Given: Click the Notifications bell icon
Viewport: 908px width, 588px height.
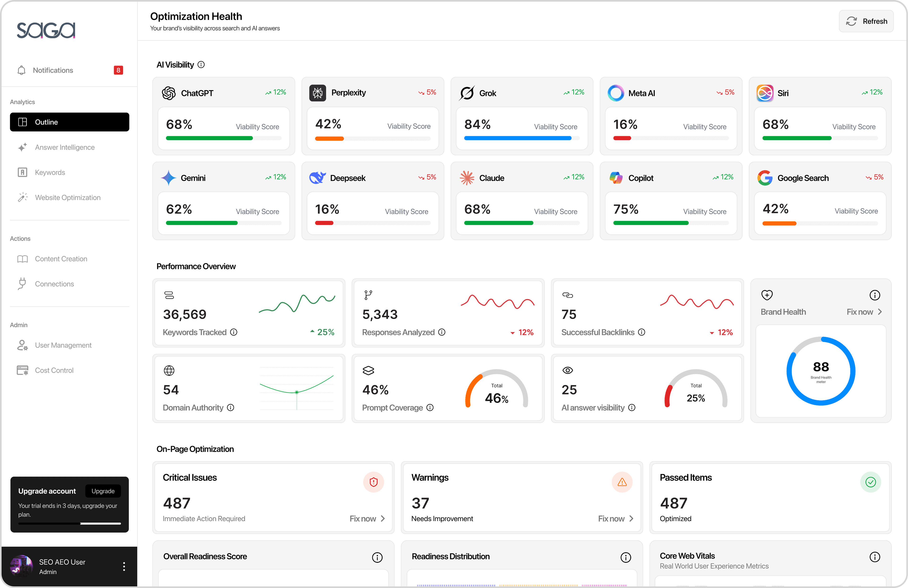Looking at the screenshot, I should point(22,70).
